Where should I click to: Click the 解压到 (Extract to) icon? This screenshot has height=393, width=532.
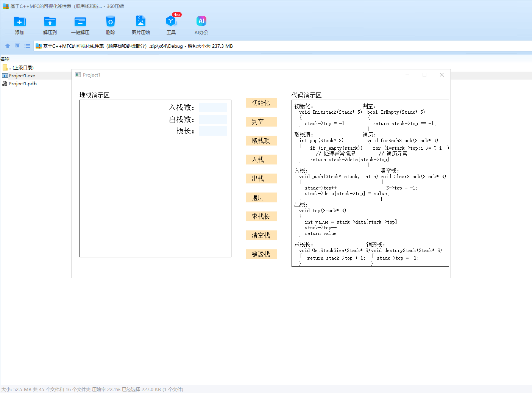point(50,22)
